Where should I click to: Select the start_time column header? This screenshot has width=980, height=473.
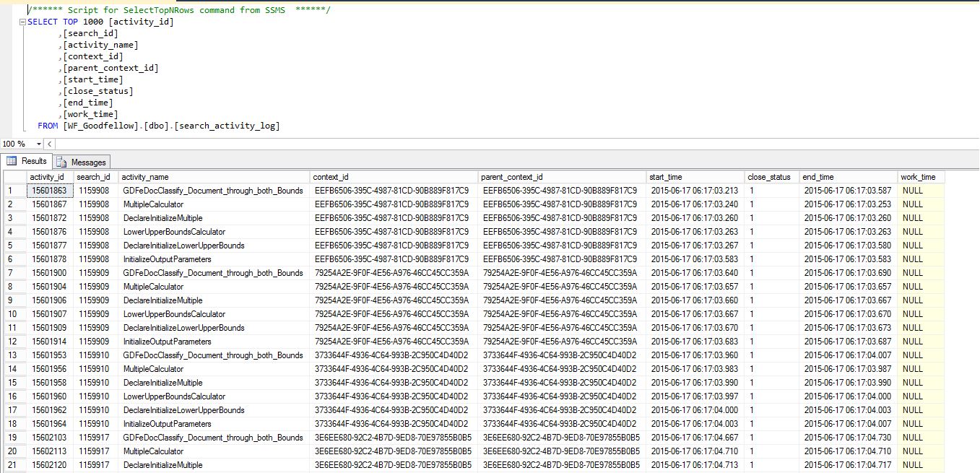[695, 177]
